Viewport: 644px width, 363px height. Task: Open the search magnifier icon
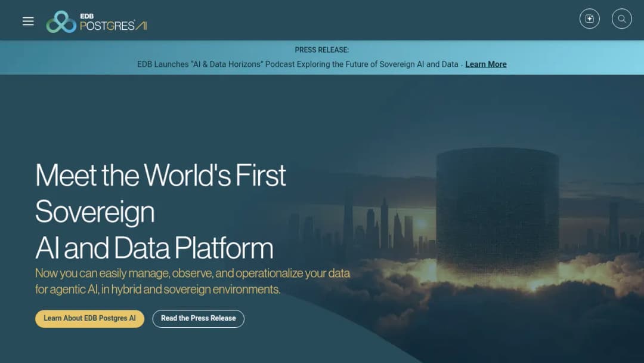(x=622, y=19)
